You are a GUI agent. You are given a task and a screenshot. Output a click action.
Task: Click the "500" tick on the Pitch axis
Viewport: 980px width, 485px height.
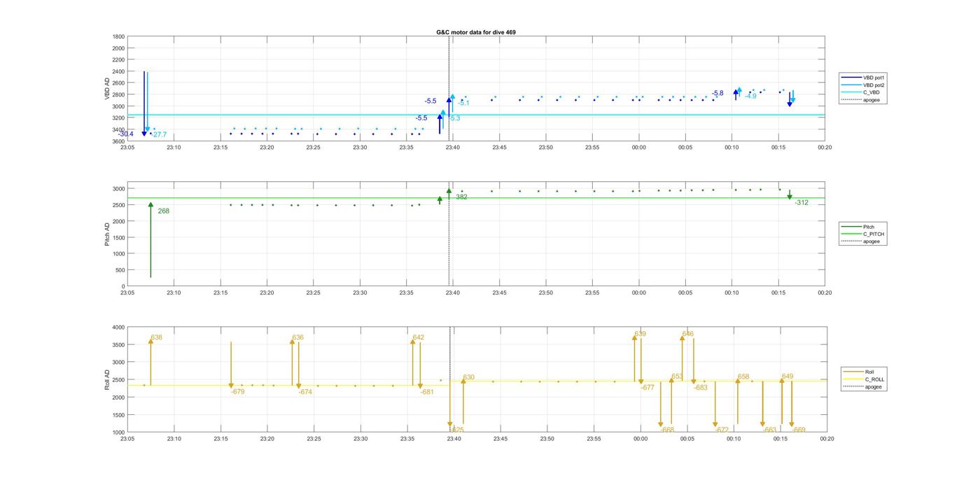pyautogui.click(x=120, y=270)
